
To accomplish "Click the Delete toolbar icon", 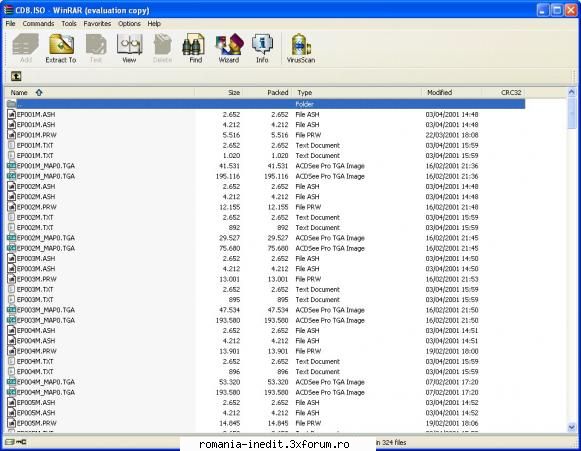I will pos(162,44).
